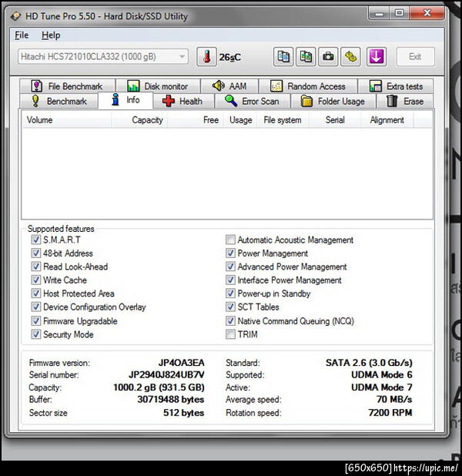The height and width of the screenshot is (476, 462).
Task: Toggle the 48-bit Address checkbox
Action: point(36,253)
